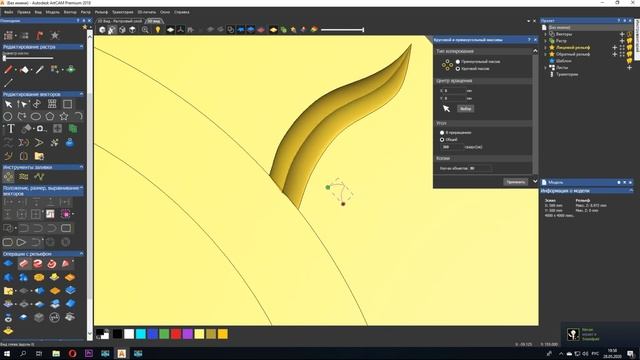Expand the Vectors tree node
Image resolution: width=640 pixels, height=360 pixels.
[546, 34]
